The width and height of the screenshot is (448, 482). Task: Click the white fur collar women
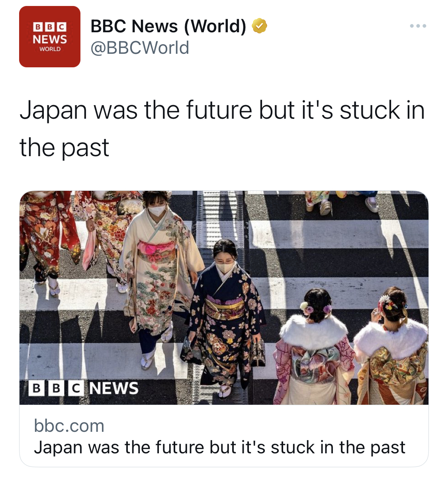click(x=352, y=347)
